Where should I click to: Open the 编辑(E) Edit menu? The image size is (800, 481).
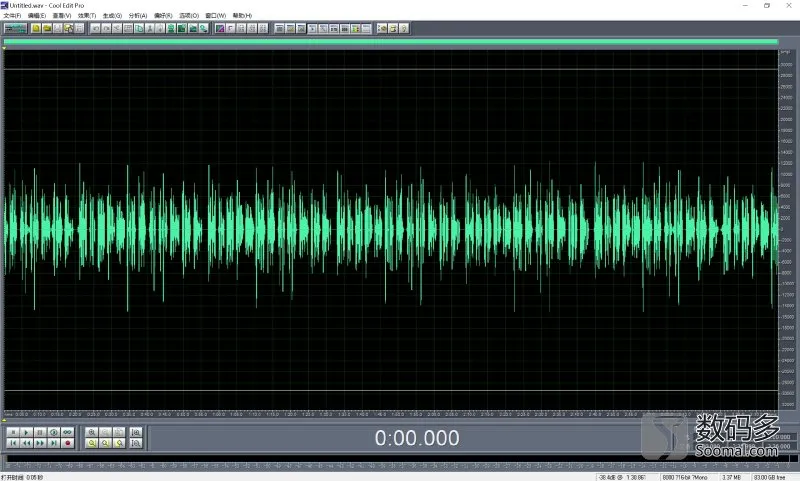tap(37, 16)
